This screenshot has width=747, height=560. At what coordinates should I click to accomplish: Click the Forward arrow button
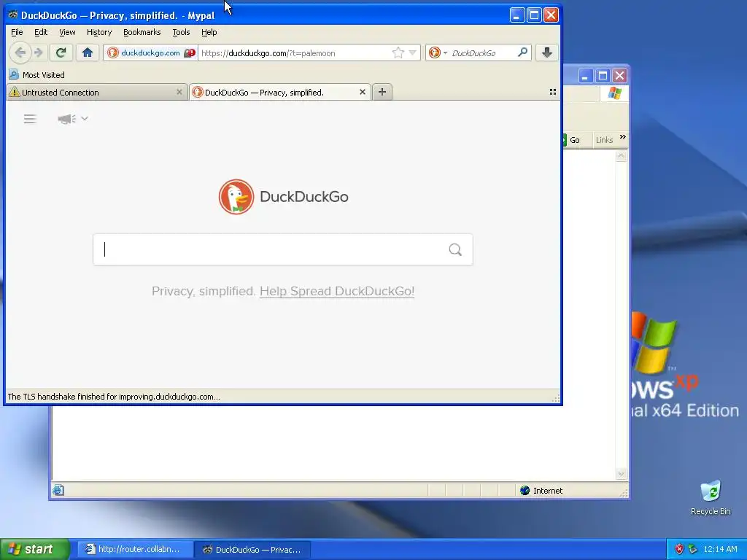pos(39,52)
